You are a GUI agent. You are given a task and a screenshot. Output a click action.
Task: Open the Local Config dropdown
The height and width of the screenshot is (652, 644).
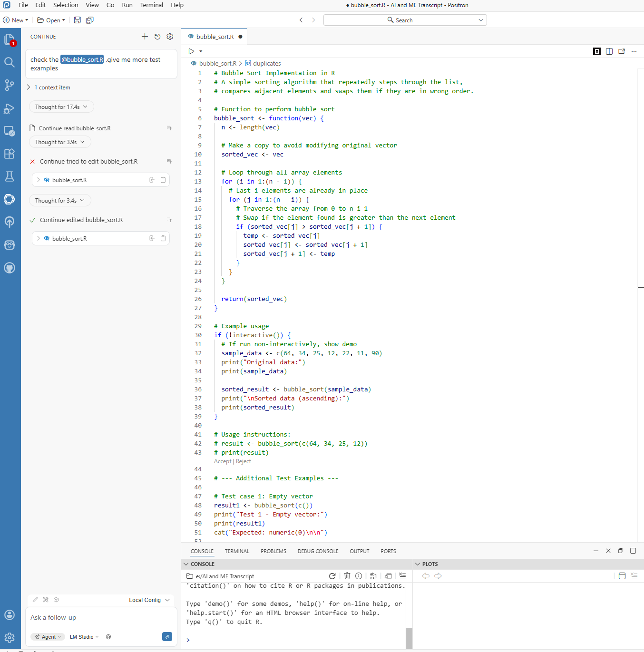[x=149, y=600]
